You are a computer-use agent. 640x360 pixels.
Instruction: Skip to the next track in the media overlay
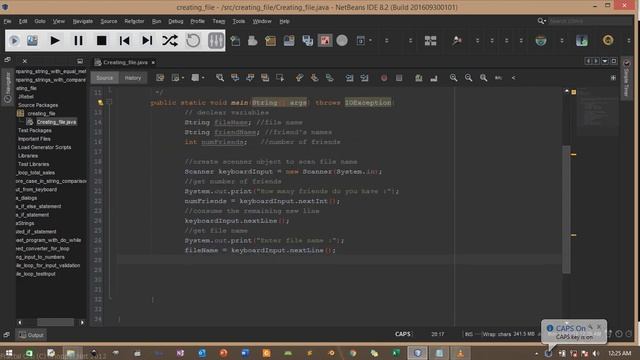147,40
